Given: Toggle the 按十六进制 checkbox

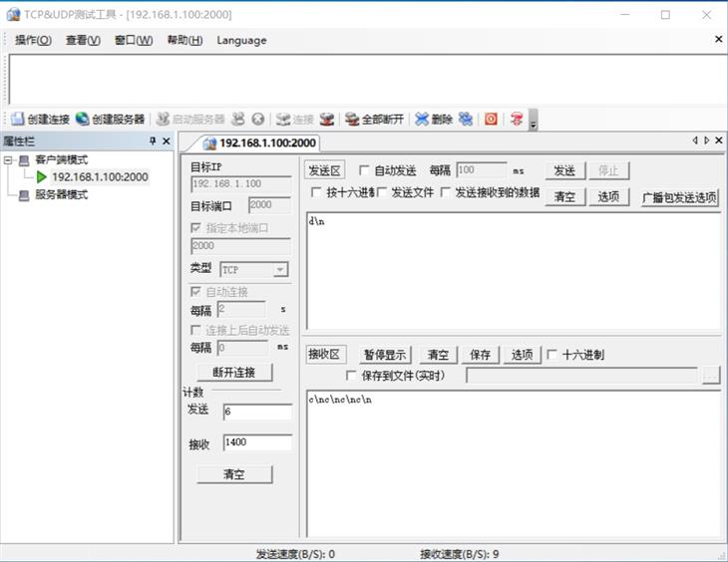Looking at the screenshot, I should (x=316, y=192).
